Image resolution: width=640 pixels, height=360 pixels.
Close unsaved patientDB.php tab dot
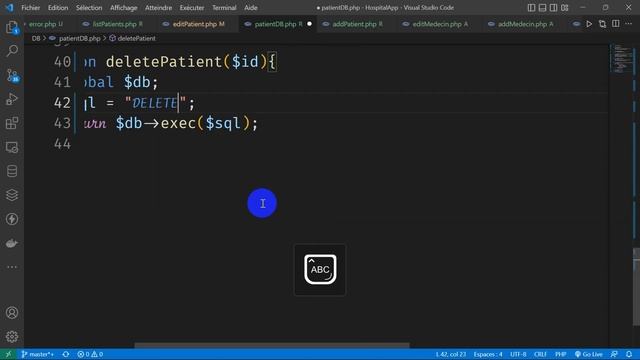tap(309, 24)
